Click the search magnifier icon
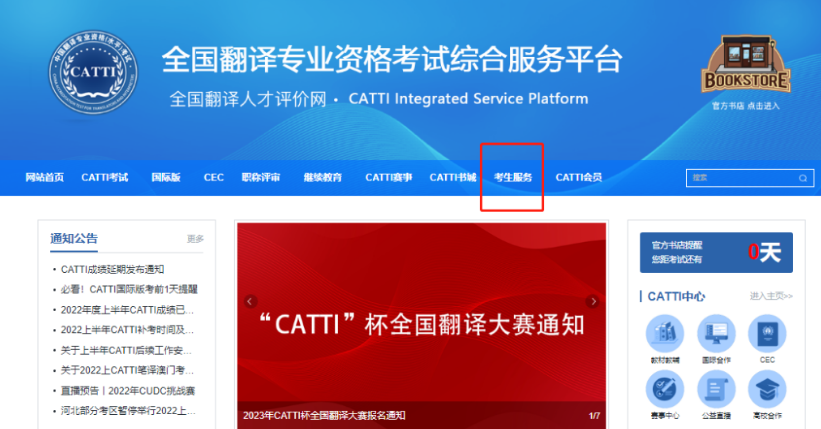This screenshot has height=429, width=821. coord(803,178)
